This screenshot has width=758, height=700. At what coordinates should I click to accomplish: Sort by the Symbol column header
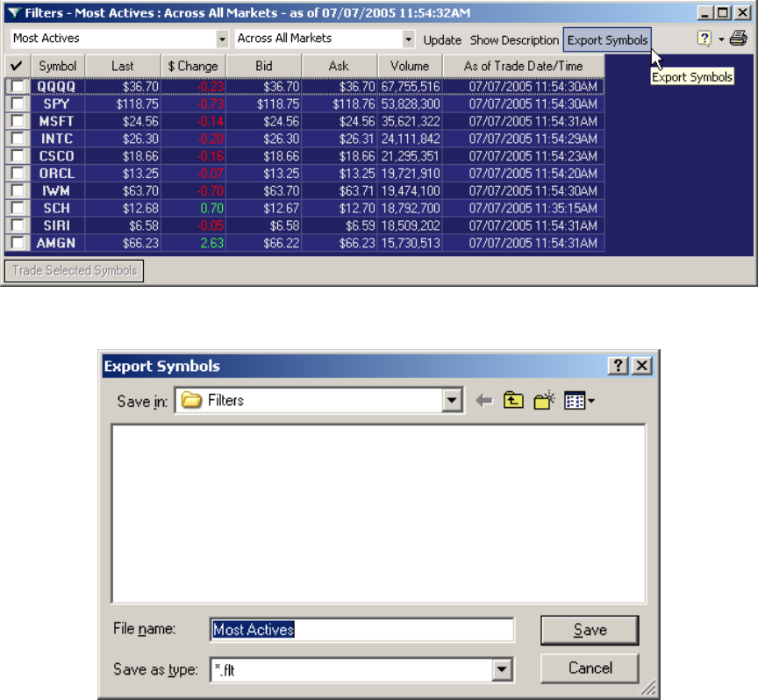58,66
